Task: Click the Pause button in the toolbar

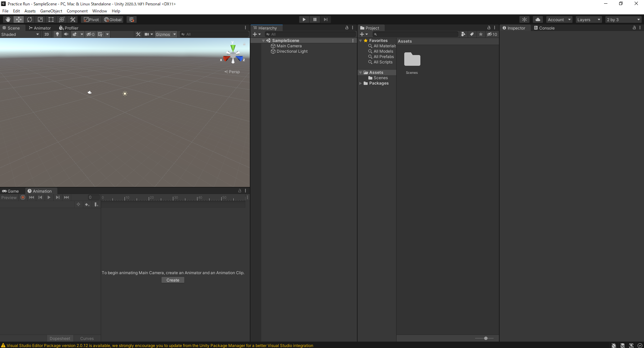Action: click(x=315, y=19)
